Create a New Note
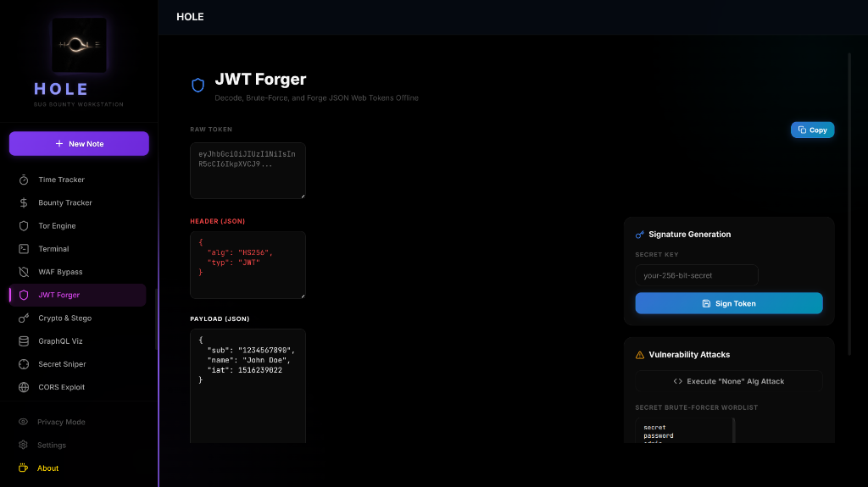 79,143
